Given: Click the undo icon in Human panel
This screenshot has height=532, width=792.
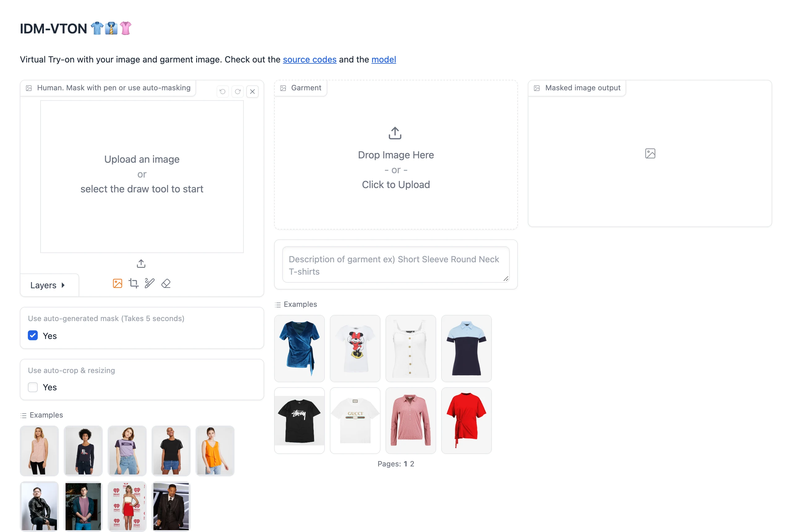Looking at the screenshot, I should click(223, 92).
